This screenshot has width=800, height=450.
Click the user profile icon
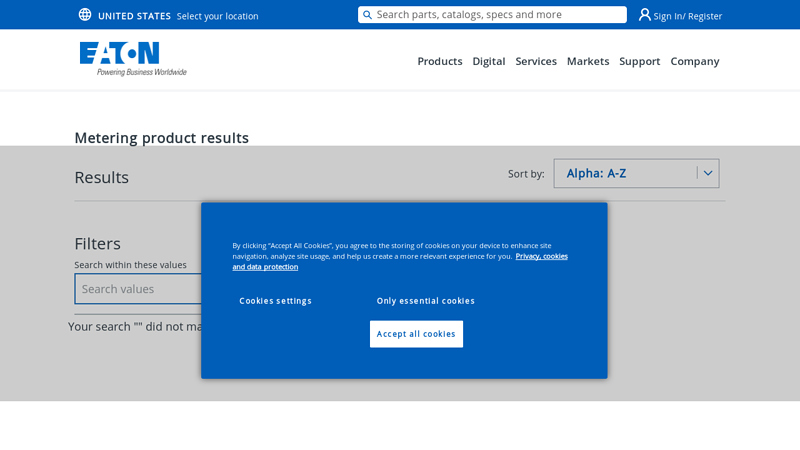645,15
